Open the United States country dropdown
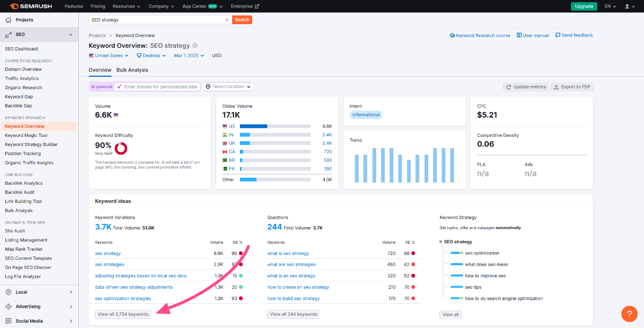This screenshot has width=644, height=328. coord(108,55)
